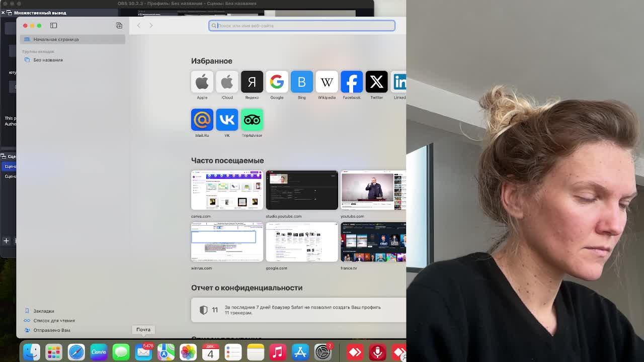Toggle the Safari sidebar button
Image resolution: width=644 pixels, height=362 pixels.
click(x=53, y=25)
